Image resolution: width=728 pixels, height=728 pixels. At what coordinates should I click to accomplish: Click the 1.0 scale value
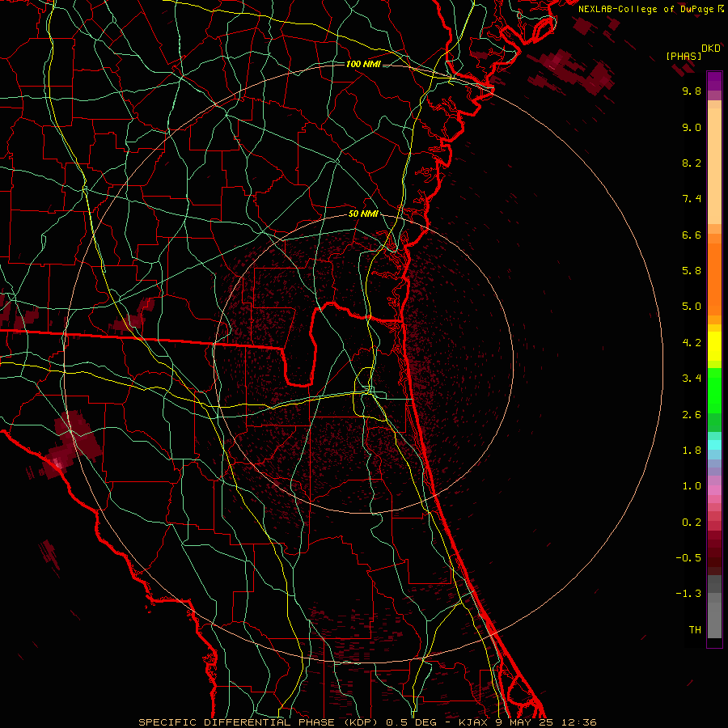tap(692, 486)
